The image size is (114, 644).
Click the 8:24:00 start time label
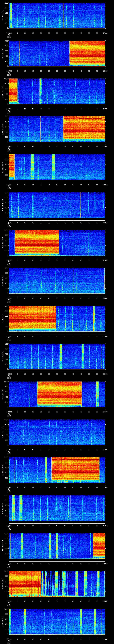point(9,336)
